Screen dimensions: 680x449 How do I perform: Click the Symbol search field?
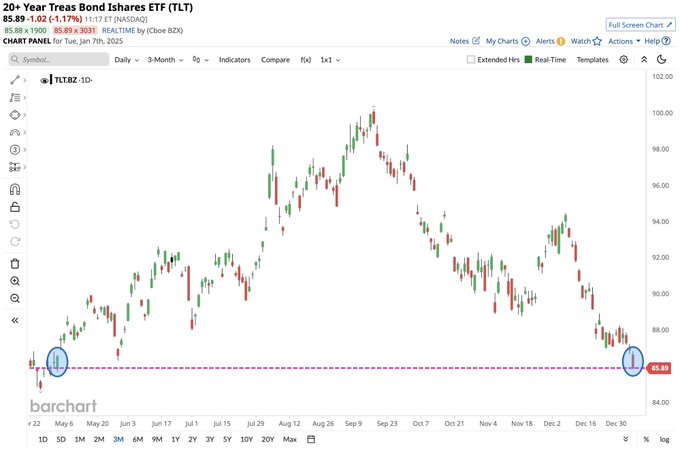[x=59, y=59]
